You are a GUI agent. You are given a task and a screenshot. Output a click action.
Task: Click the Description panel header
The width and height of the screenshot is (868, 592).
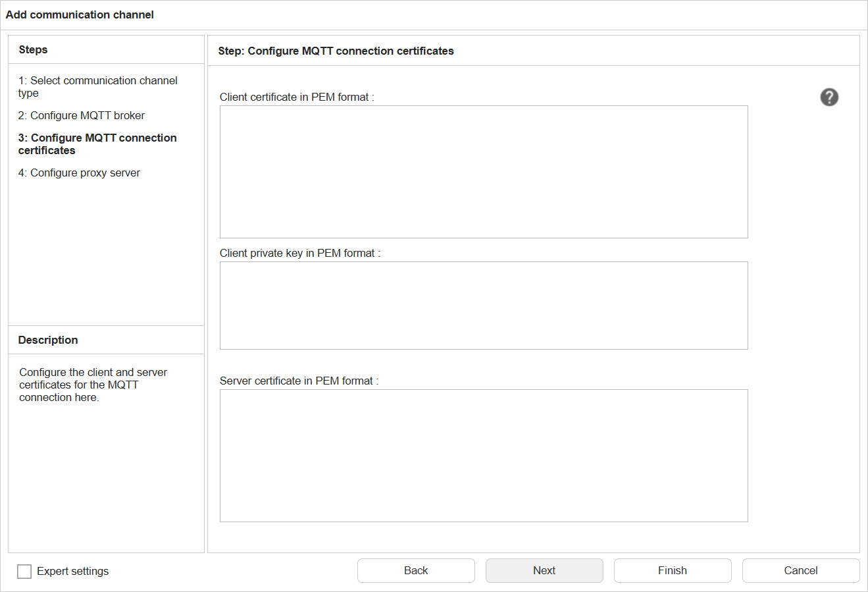tap(47, 340)
